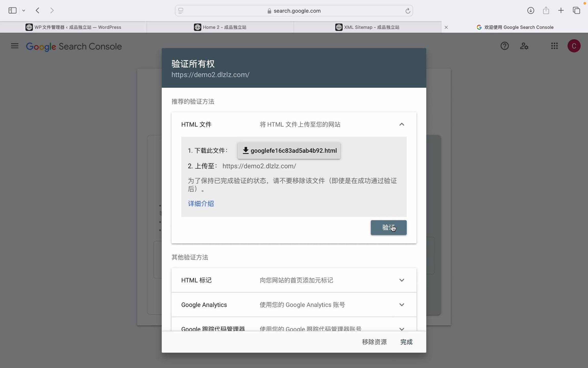Open users and settings icon
This screenshot has height=368, width=588.
[x=524, y=46]
